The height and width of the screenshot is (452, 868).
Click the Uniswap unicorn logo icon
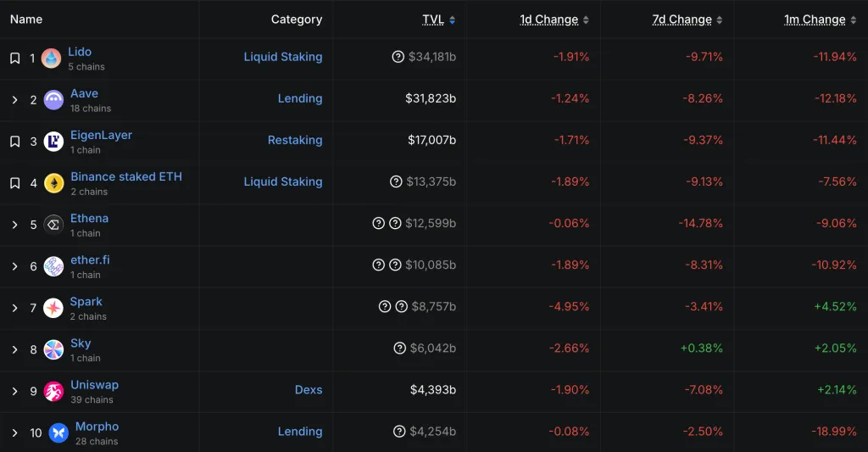tap(53, 391)
